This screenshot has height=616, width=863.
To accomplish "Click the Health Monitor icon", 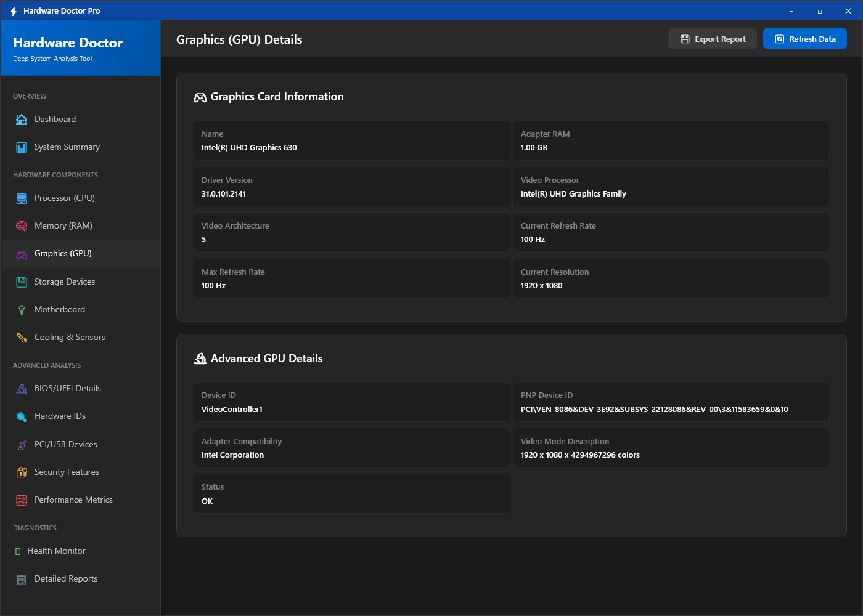I will tap(18, 551).
